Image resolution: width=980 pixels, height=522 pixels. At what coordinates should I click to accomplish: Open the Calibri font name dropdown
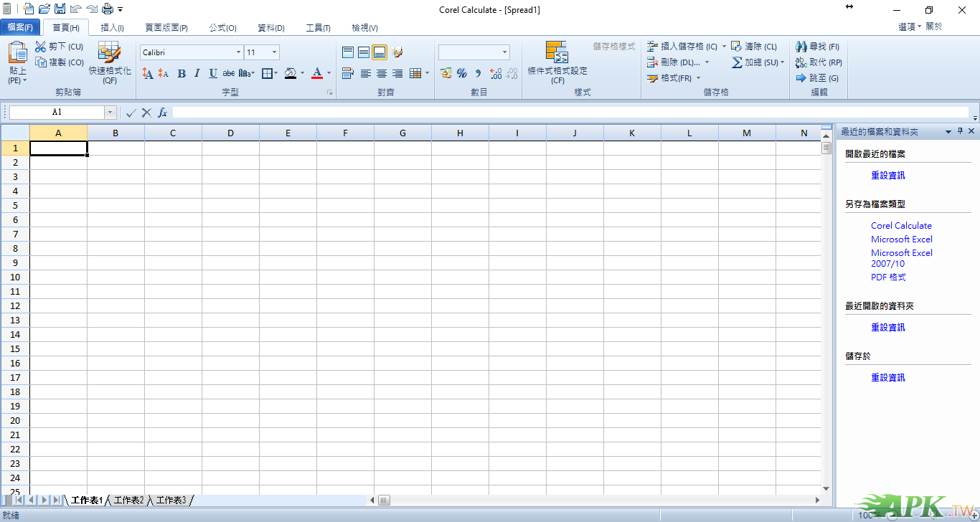tap(238, 52)
